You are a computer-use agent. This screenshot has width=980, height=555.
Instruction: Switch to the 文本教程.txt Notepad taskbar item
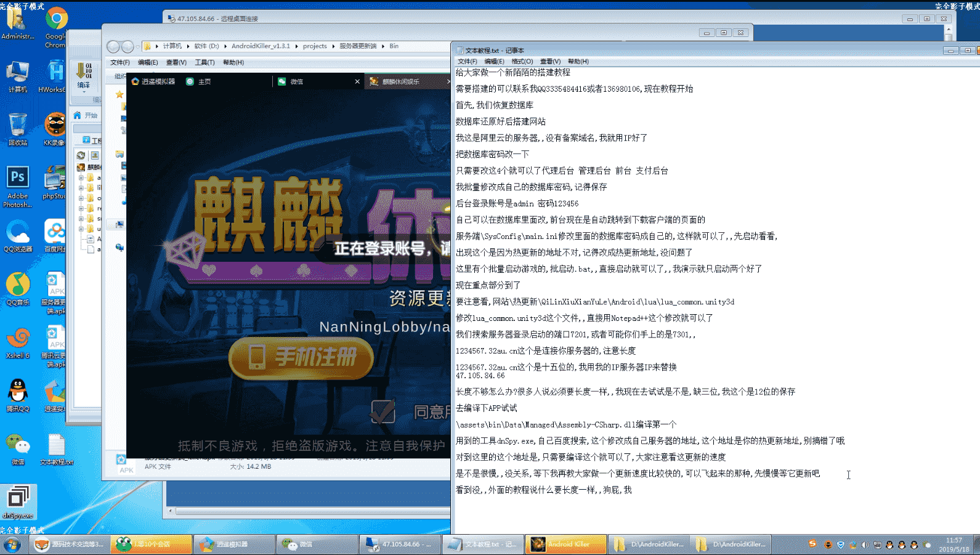pyautogui.click(x=482, y=545)
